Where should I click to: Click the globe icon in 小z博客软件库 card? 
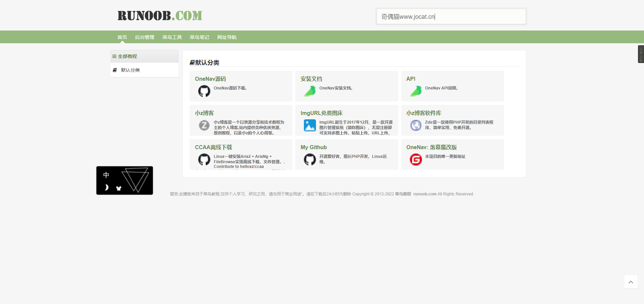point(416,125)
